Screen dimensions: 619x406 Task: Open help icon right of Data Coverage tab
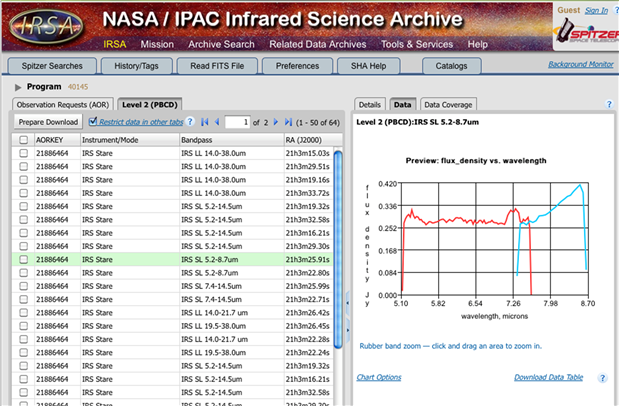[x=609, y=104]
